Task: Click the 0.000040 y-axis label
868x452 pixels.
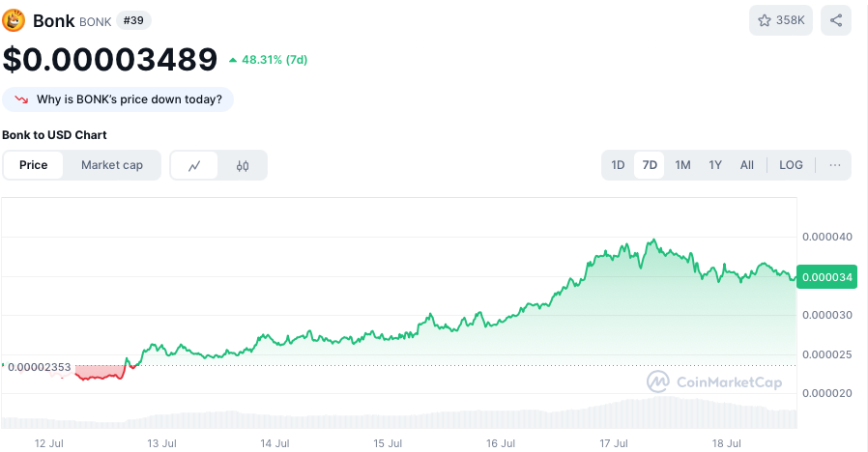Action: click(x=827, y=237)
